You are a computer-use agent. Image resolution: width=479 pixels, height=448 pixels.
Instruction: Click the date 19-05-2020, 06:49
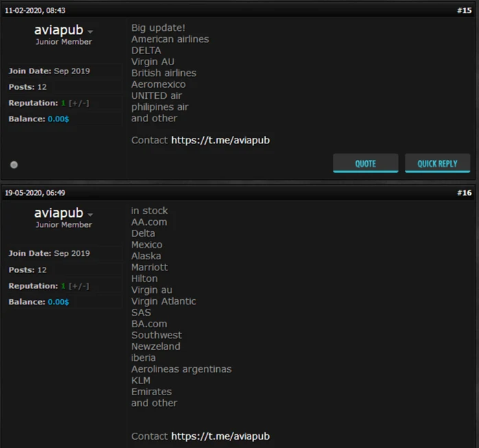coord(35,193)
